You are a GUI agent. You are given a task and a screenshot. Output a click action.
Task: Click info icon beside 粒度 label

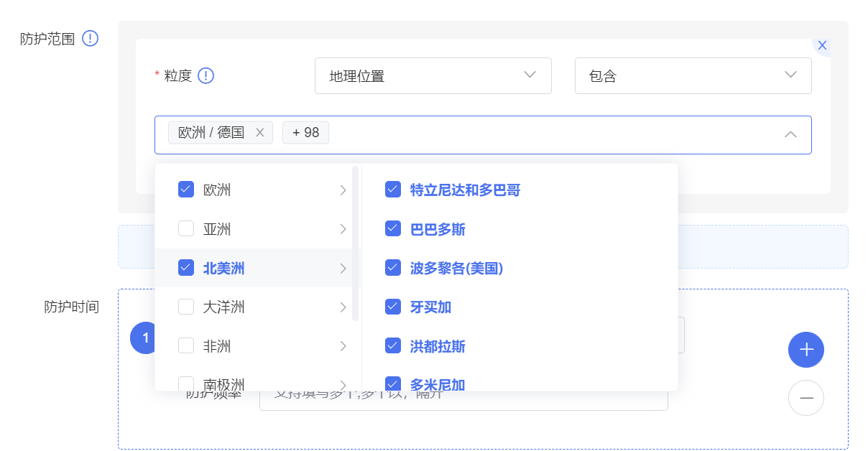pyautogui.click(x=206, y=75)
